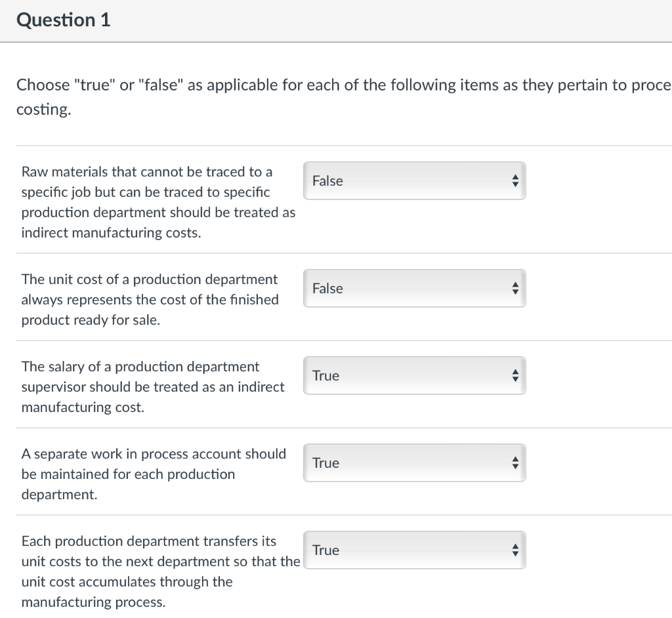Open the department transfer cost answer dropdown

tap(414, 550)
